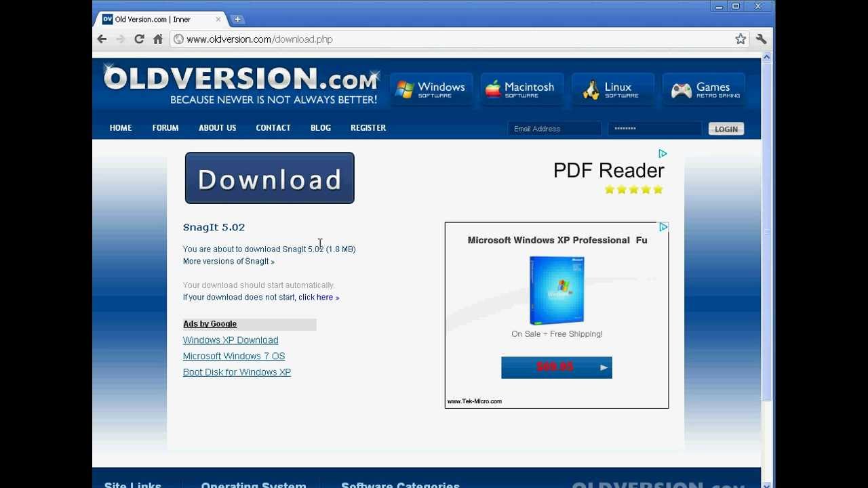Screen dimensions: 868x488
Task: Open the FORUM menu item
Action: tap(165, 128)
